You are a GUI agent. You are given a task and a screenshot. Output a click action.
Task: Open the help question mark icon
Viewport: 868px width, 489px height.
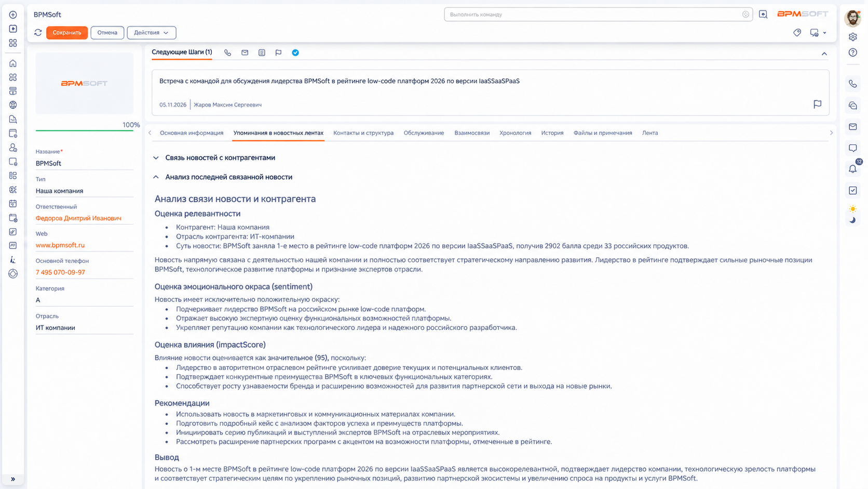click(x=853, y=52)
